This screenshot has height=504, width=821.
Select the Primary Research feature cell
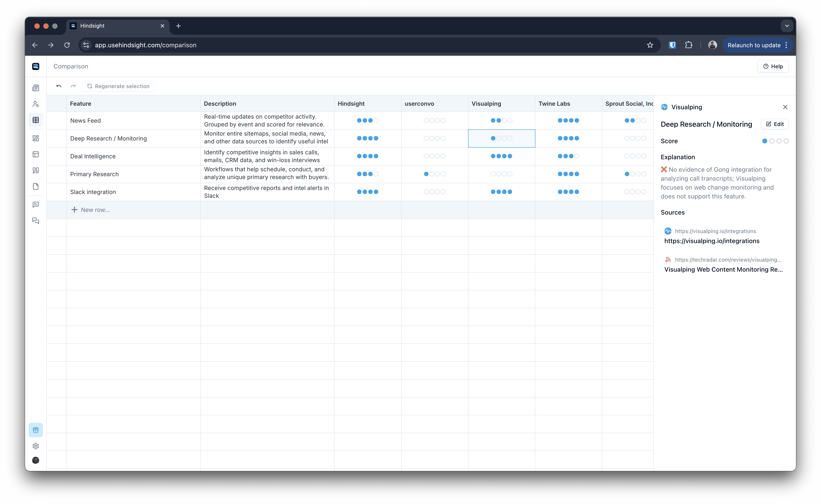(x=133, y=174)
